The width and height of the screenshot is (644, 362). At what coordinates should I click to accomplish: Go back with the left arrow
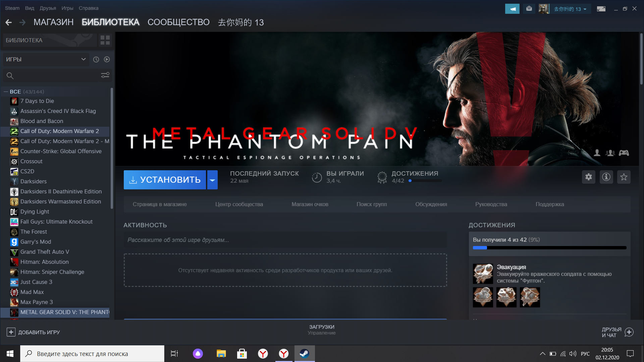(9, 22)
